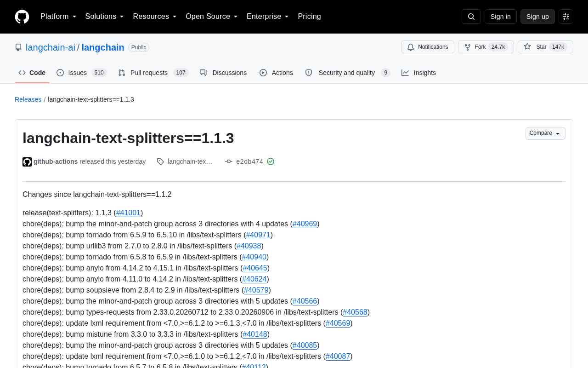Open the langchain-ai owner link
This screenshot has width=588, height=368.
point(51,47)
